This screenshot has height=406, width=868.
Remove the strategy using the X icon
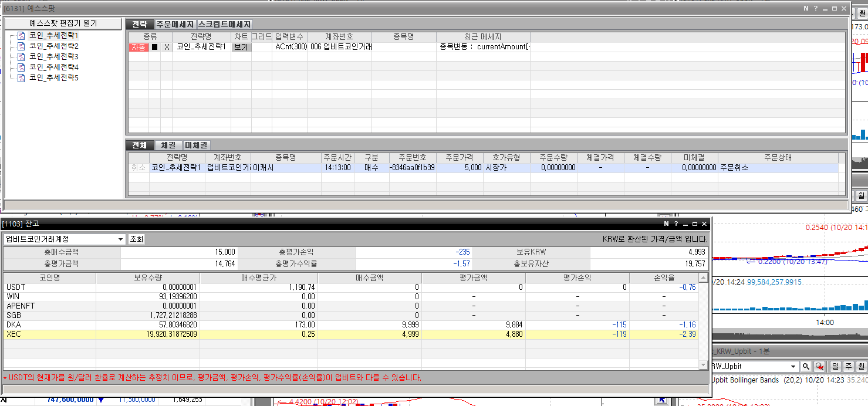(x=166, y=47)
